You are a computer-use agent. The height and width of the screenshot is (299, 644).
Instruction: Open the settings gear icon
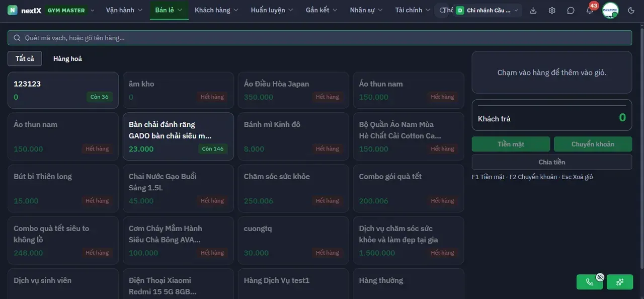(552, 10)
